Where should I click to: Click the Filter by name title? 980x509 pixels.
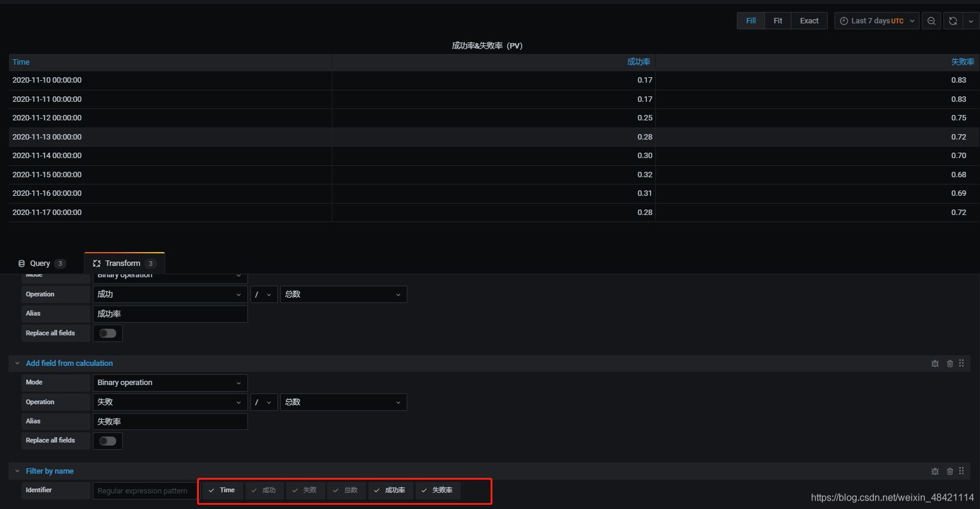click(x=50, y=471)
